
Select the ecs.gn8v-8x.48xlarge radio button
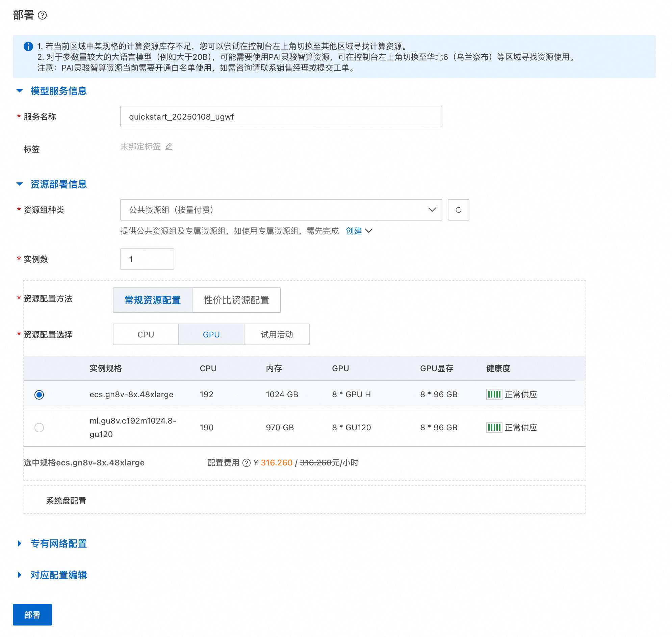click(x=39, y=394)
